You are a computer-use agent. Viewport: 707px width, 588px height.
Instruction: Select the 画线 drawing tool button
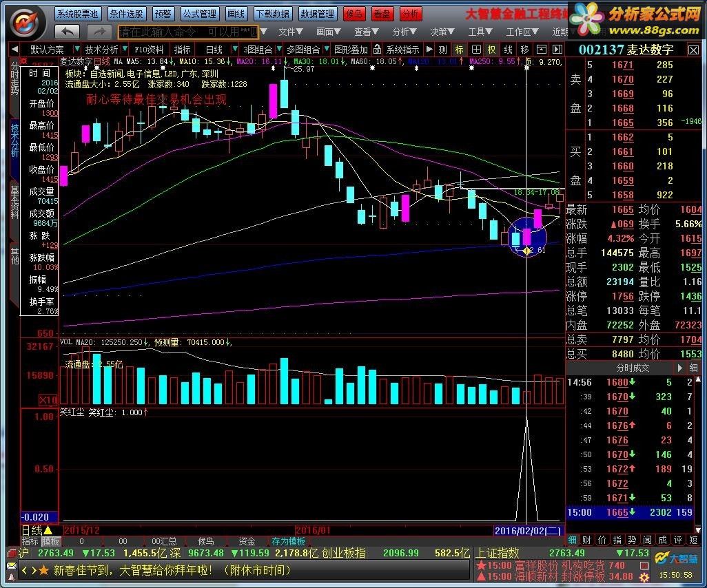(x=236, y=14)
